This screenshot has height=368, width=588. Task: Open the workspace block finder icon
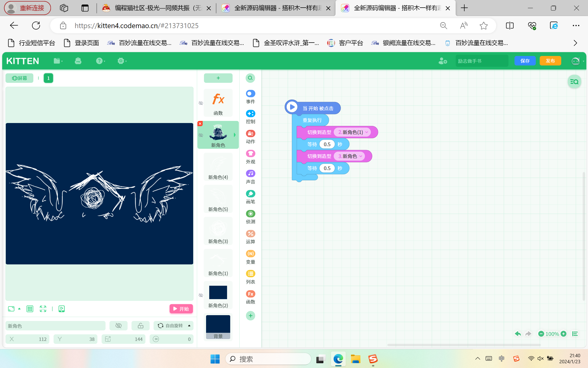pyautogui.click(x=574, y=82)
